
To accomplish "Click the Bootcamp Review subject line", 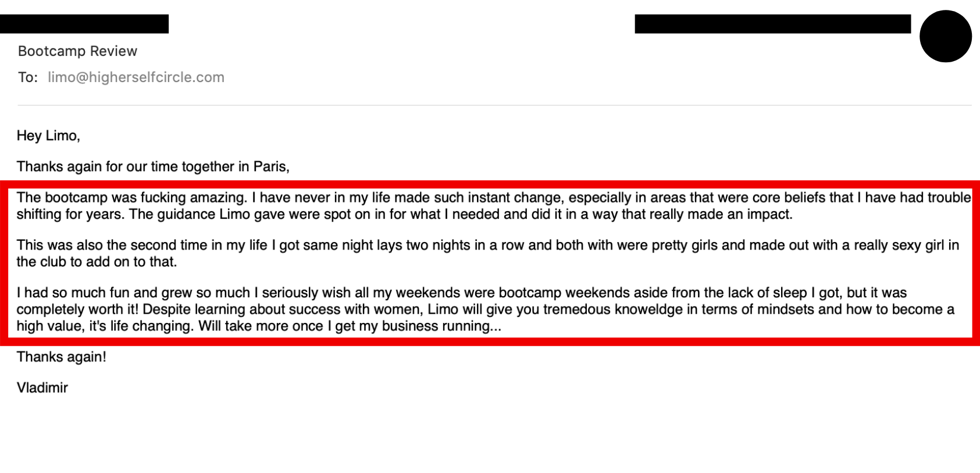I will pos(77,51).
